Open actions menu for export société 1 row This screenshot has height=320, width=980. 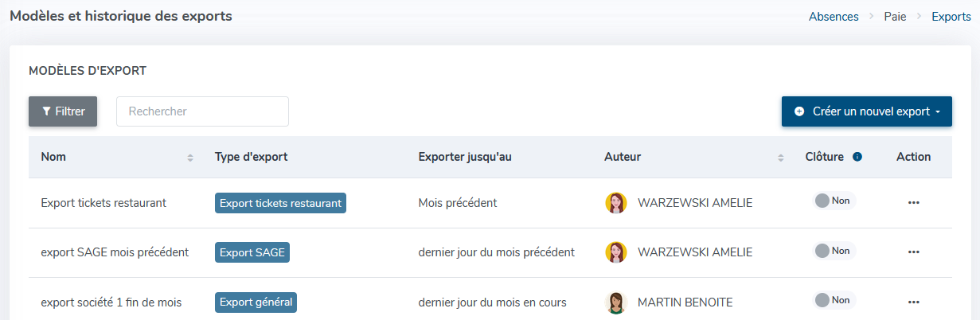tap(913, 302)
